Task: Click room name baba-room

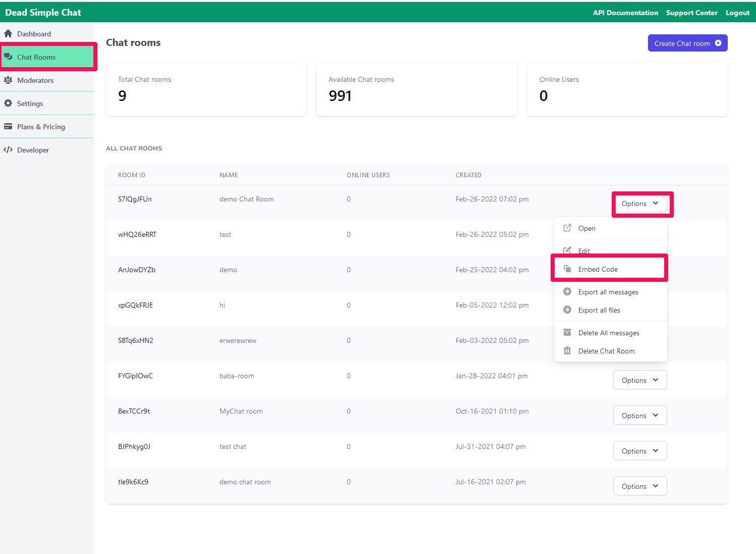Action: 237,376
